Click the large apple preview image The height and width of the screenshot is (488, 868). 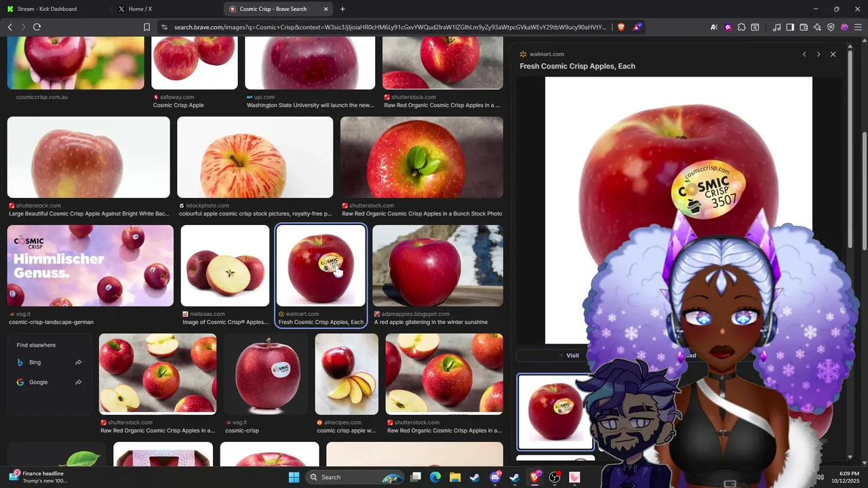click(678, 210)
